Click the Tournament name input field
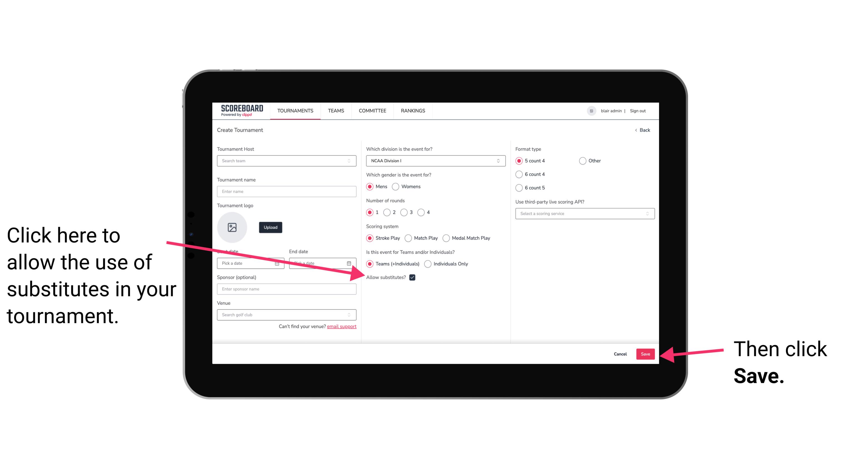 click(286, 191)
